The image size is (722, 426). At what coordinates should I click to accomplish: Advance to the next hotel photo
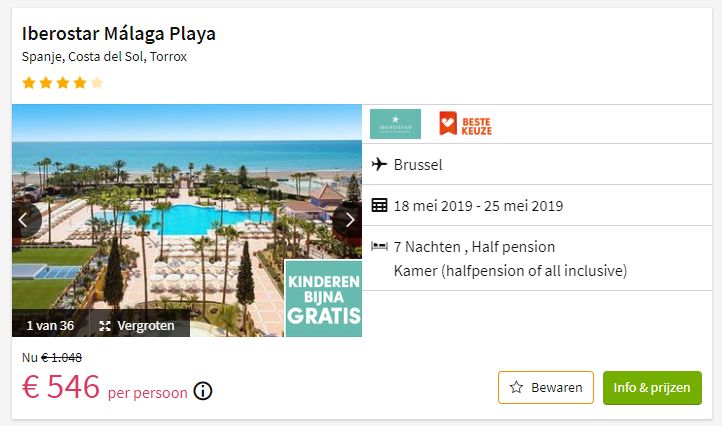(349, 220)
